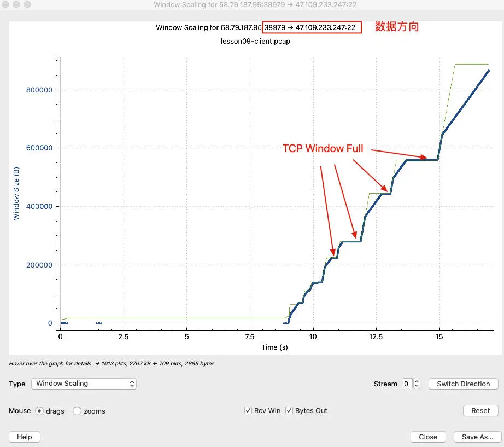Click the 2.5 x-axis tick label
504x447 pixels.
coord(123,336)
